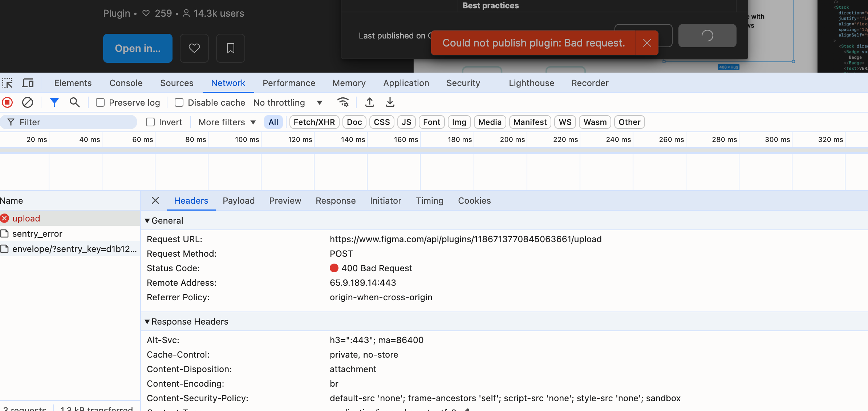
Task: Tick the Invert filter checkbox
Action: [x=150, y=122]
